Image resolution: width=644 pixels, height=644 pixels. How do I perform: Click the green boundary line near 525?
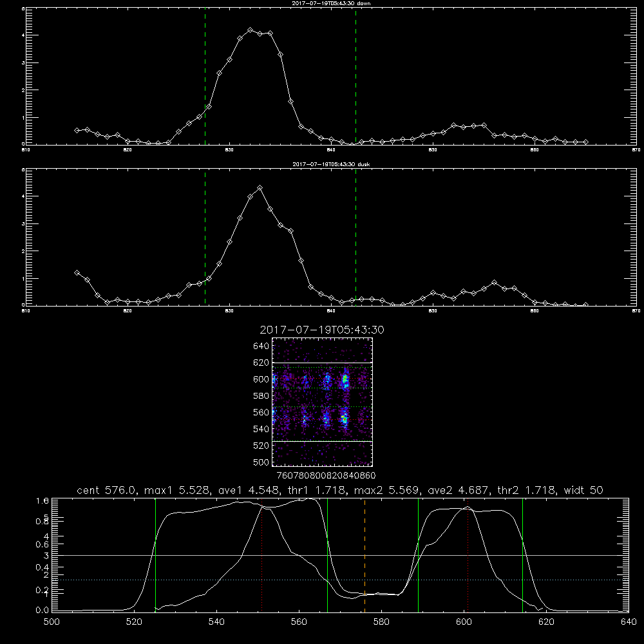pyautogui.click(x=155, y=555)
